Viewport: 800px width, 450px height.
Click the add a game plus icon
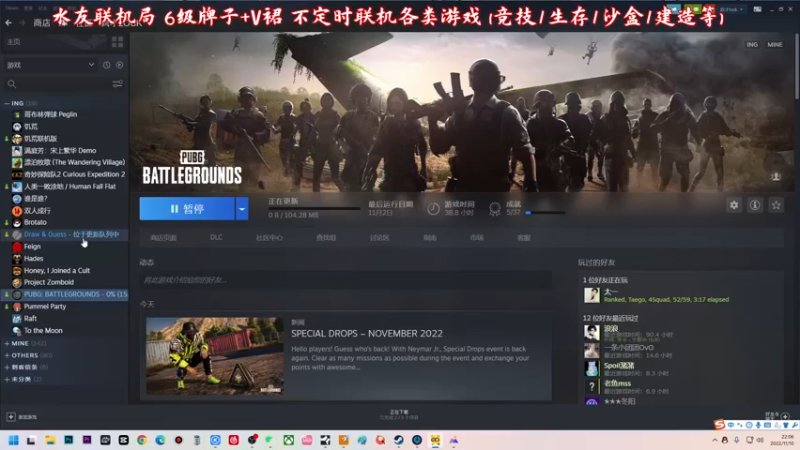coord(11,417)
